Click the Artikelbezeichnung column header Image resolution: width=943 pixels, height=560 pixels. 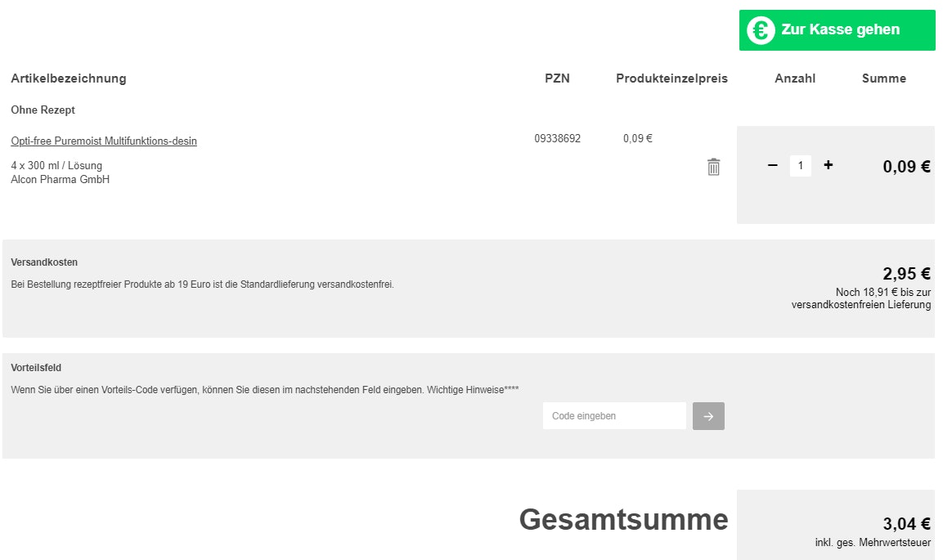click(69, 78)
